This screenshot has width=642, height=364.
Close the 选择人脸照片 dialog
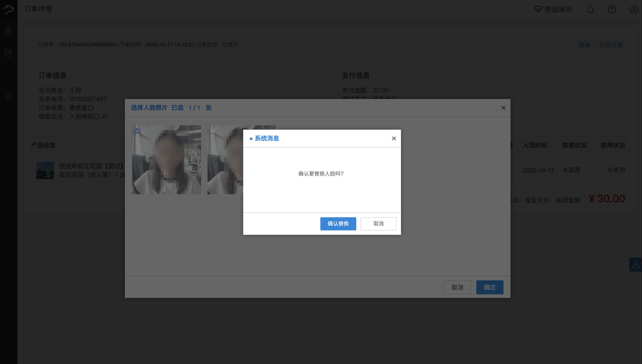coord(503,108)
